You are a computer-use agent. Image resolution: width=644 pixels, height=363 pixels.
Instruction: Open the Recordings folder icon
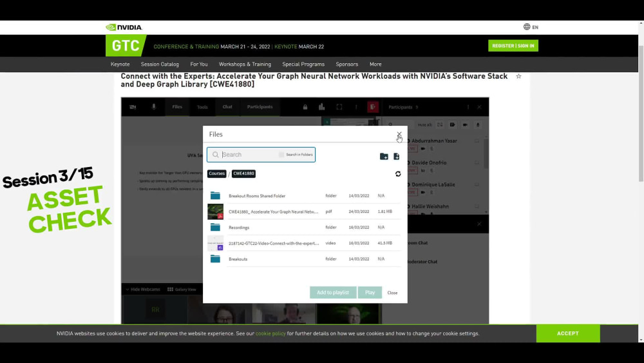point(215,228)
